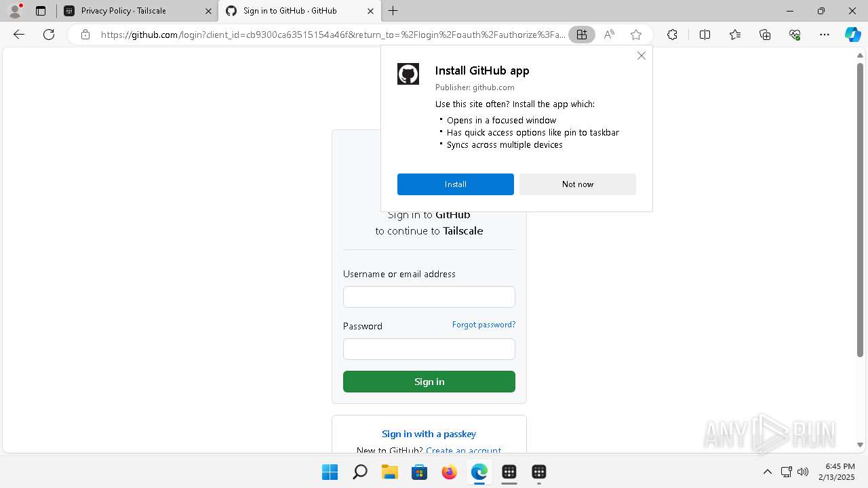Click the GitHub logo in install dialog
This screenshot has width=868, height=488.
tap(408, 74)
